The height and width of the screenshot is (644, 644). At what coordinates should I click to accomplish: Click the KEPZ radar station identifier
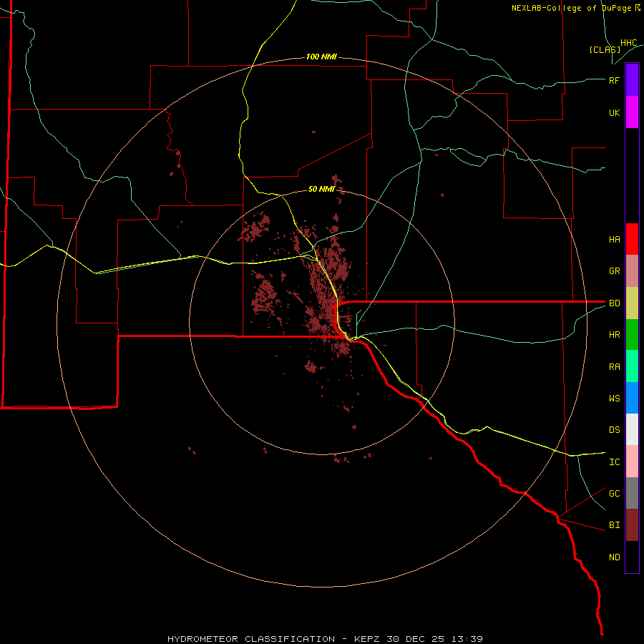(x=366, y=639)
